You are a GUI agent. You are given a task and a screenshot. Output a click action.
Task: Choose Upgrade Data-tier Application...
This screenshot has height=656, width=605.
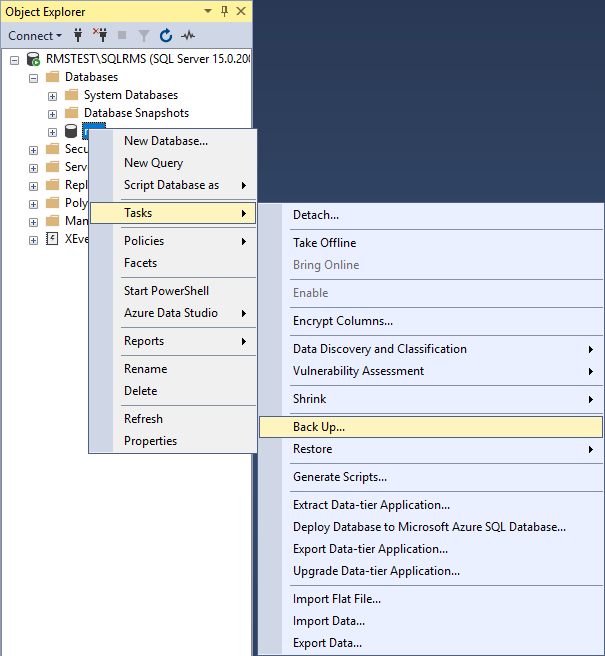click(431, 571)
